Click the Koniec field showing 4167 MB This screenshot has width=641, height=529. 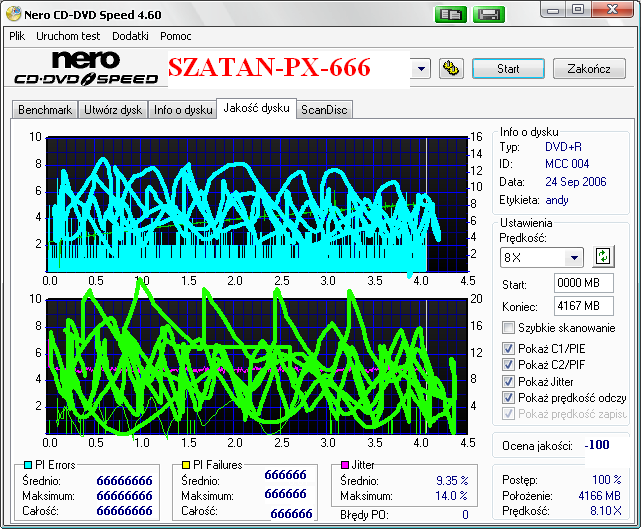pos(584,306)
